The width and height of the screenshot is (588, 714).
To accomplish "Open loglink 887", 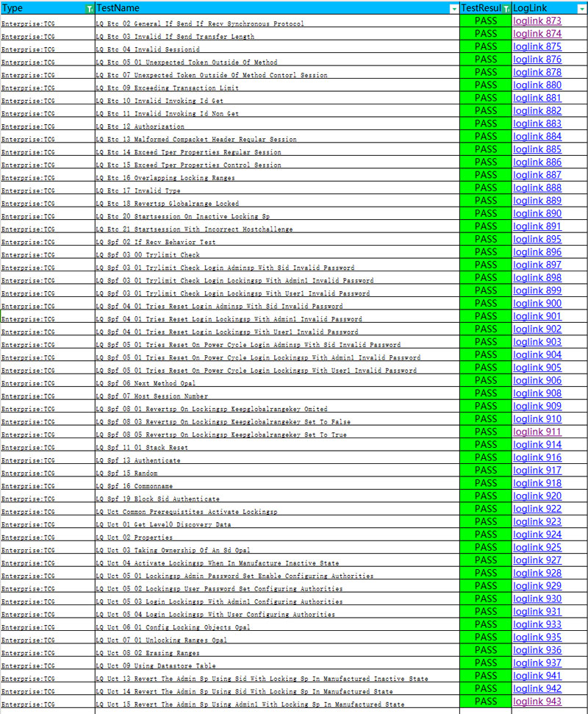I will click(537, 175).
